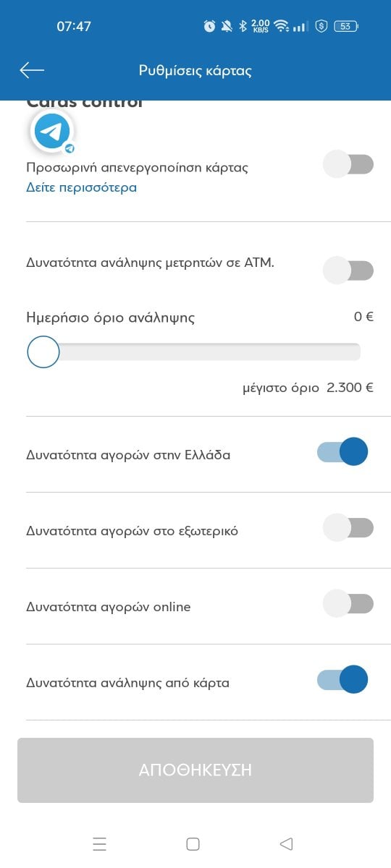Viewport: 391px width, 868px height.
Task: Tap the Bluetooth status icon
Action: [x=245, y=27]
